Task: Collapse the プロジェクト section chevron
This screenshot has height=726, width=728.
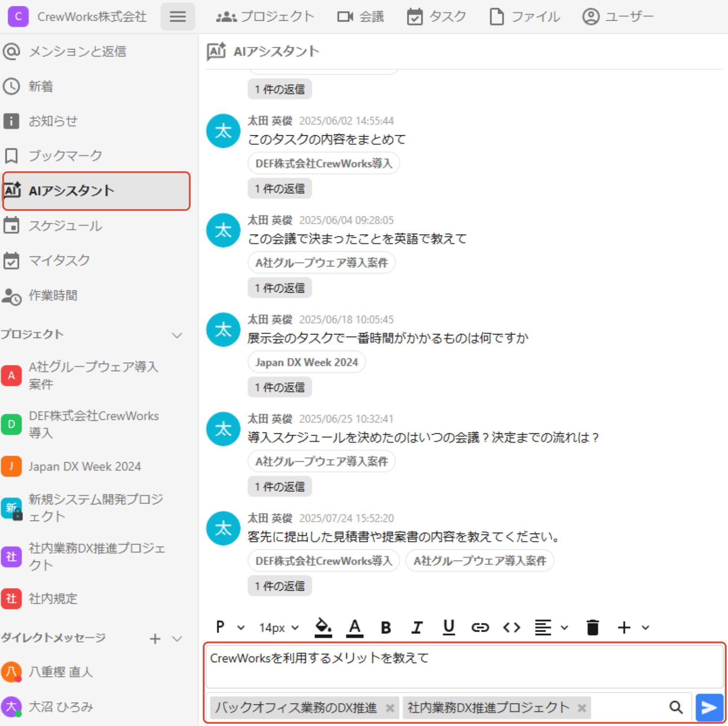Action: click(x=177, y=335)
